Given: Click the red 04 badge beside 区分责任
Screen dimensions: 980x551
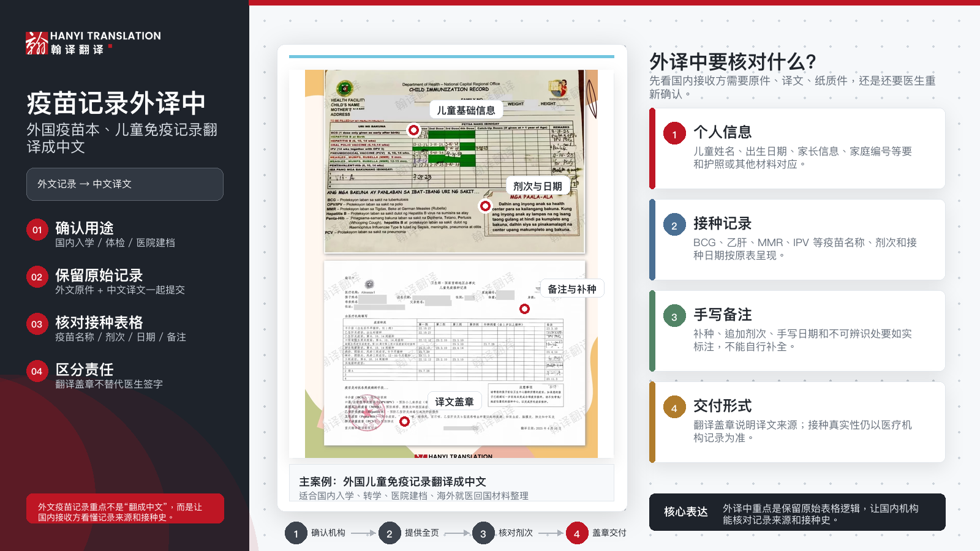Looking at the screenshot, I should pyautogui.click(x=37, y=371).
